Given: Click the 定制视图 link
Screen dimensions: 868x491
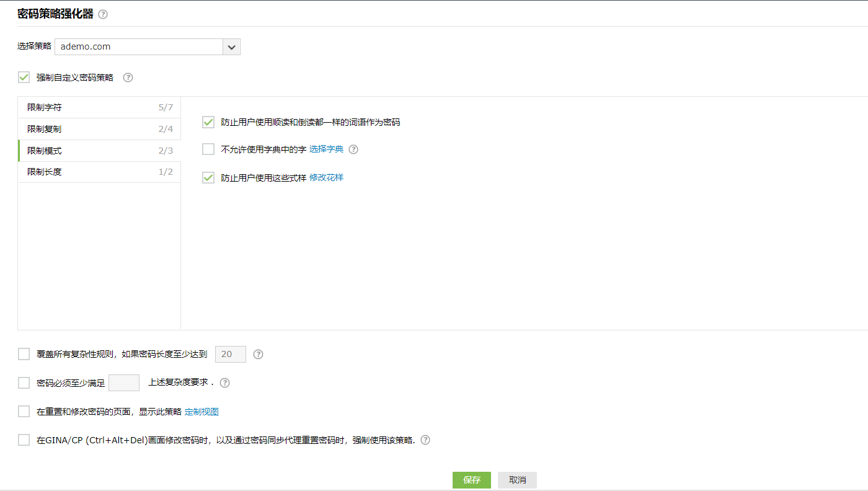Looking at the screenshot, I should (x=201, y=412).
